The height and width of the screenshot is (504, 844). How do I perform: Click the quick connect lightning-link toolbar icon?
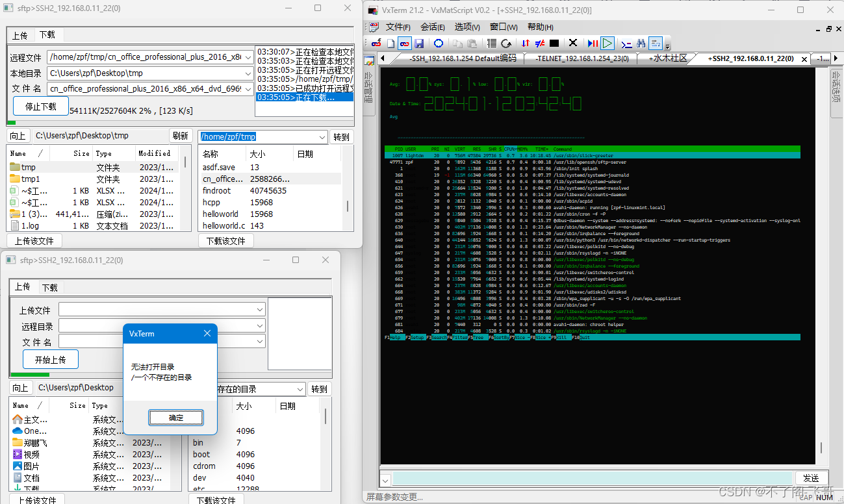click(376, 44)
